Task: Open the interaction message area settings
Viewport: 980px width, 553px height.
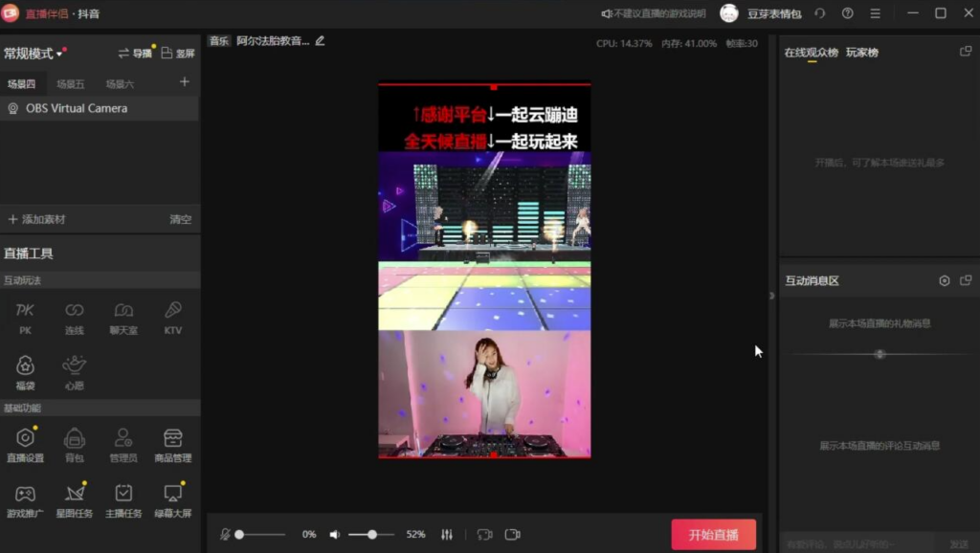Action: [x=945, y=280]
